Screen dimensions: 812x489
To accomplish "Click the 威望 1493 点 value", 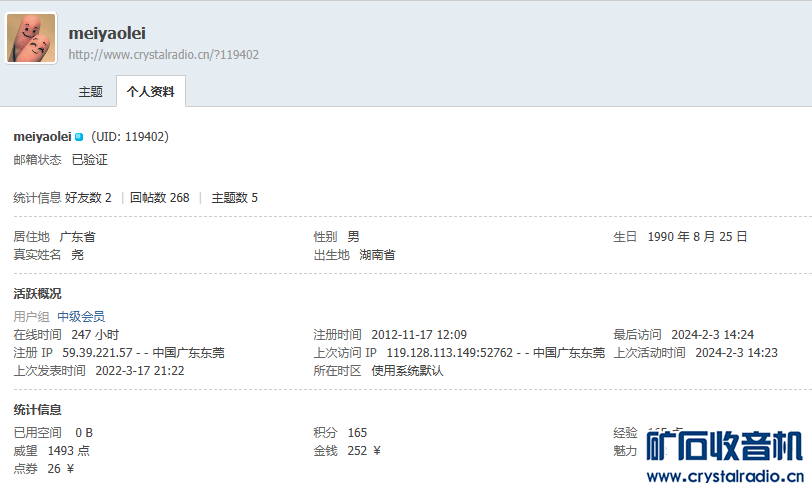I will click(68, 451).
